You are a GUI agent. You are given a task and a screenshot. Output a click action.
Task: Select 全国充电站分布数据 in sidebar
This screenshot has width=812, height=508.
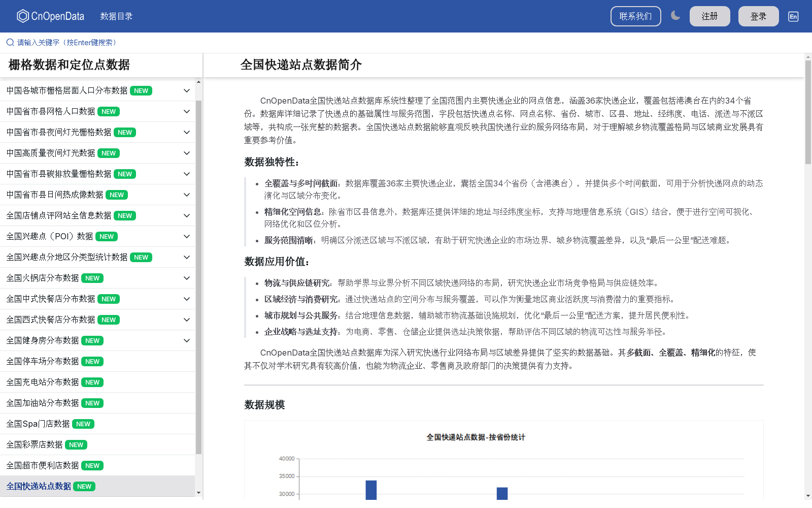pyautogui.click(x=97, y=382)
